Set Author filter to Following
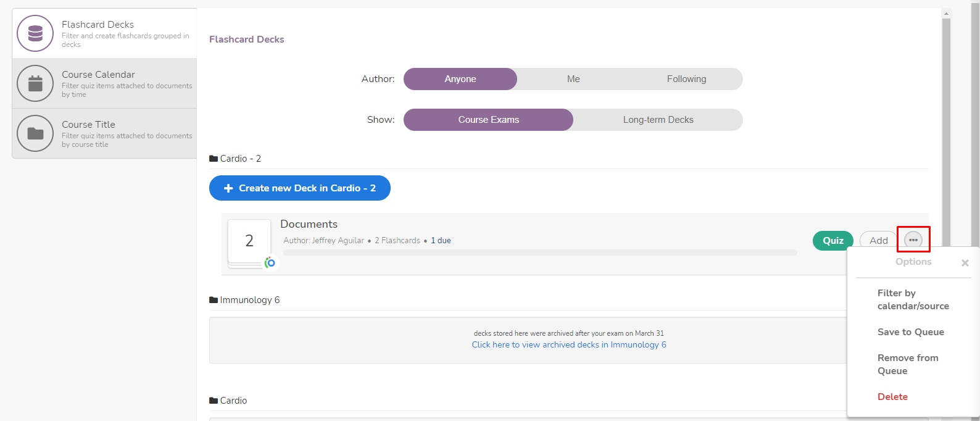Image resolution: width=980 pixels, height=421 pixels. click(x=686, y=79)
